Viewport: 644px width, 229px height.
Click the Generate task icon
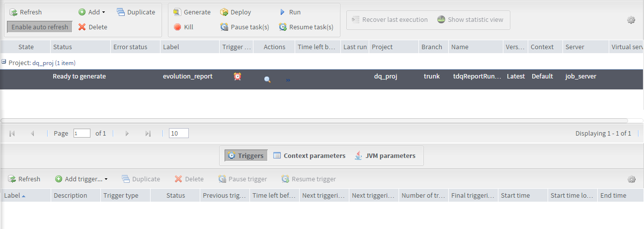176,12
